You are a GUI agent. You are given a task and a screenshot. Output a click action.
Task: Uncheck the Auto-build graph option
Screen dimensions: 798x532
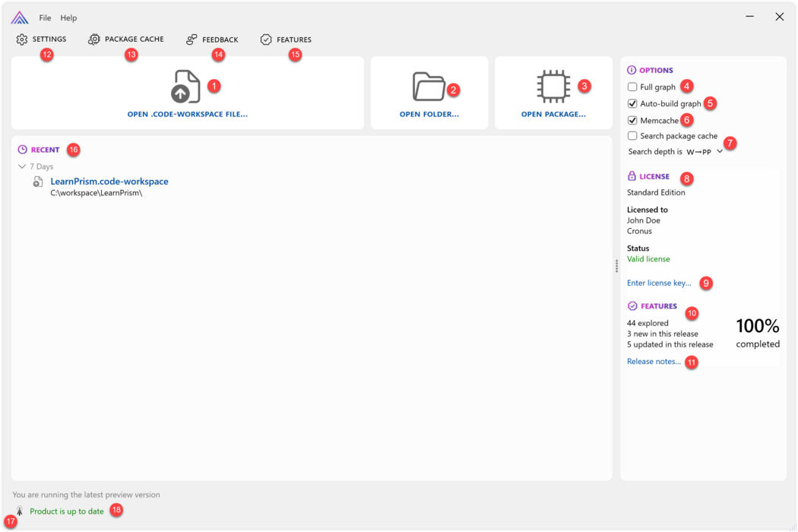632,103
